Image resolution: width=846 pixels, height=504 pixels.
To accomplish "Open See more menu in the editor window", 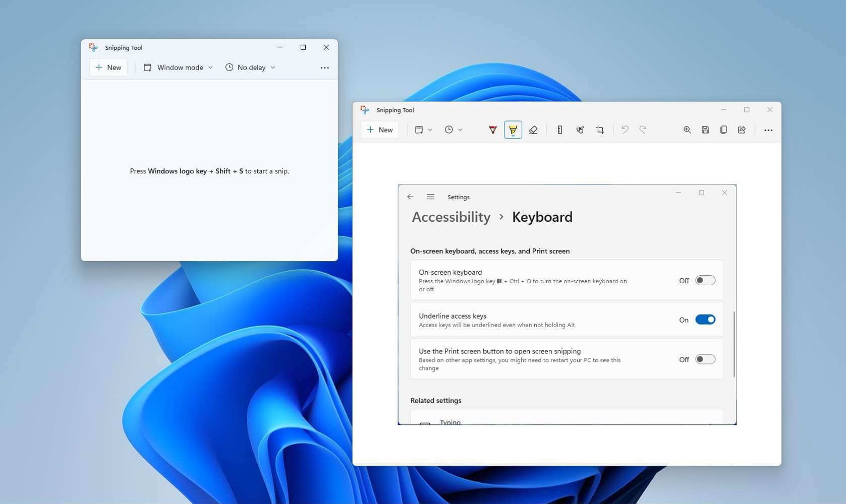I will 768,130.
